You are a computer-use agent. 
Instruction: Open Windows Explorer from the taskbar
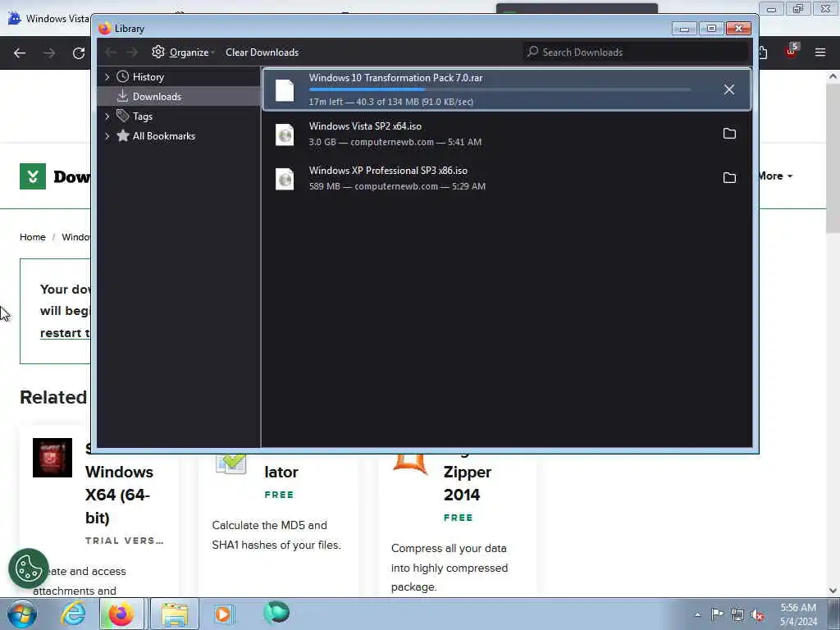[x=175, y=614]
